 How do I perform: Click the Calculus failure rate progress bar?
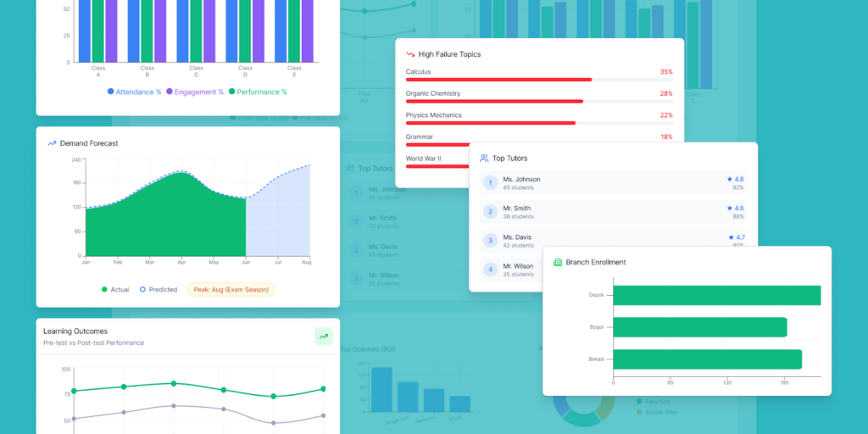pos(498,80)
